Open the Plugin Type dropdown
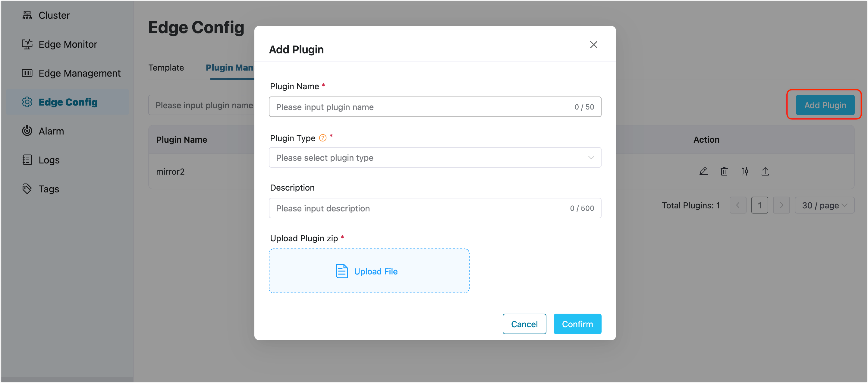Viewport: 868px width, 383px height. coord(435,157)
